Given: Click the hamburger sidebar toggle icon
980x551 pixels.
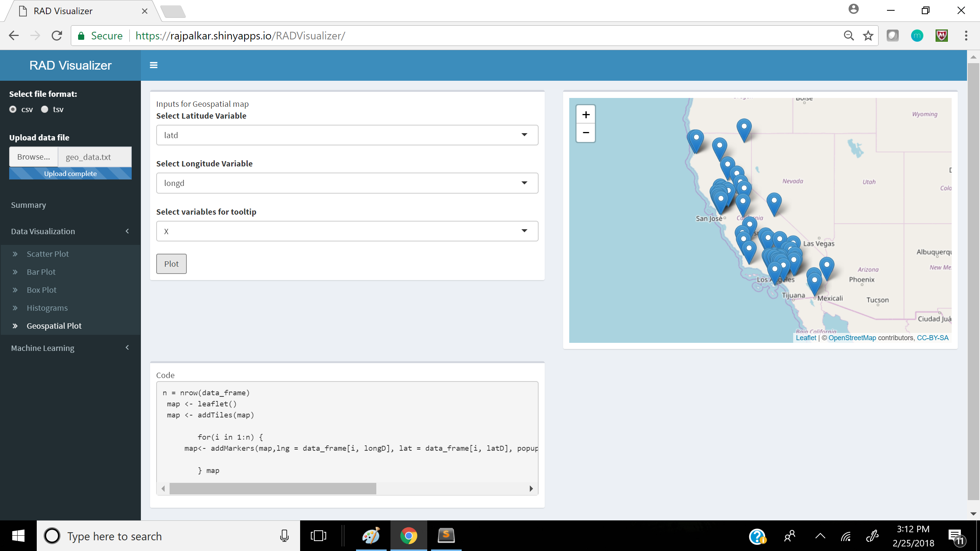Looking at the screenshot, I should click(154, 65).
